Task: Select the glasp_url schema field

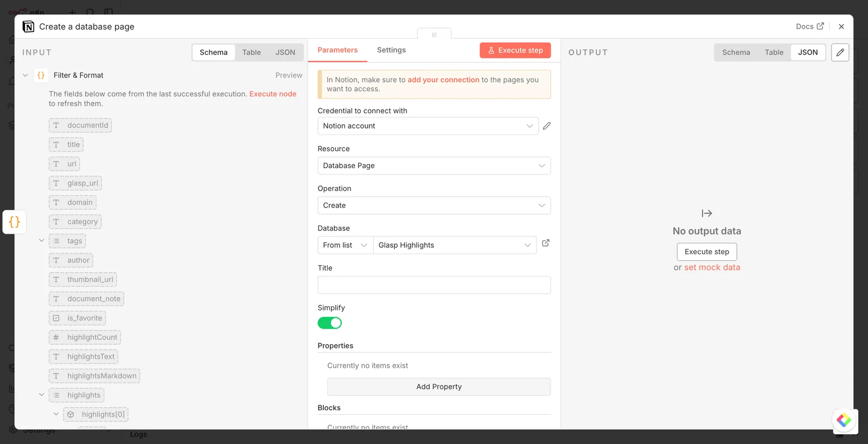Action: (75, 183)
